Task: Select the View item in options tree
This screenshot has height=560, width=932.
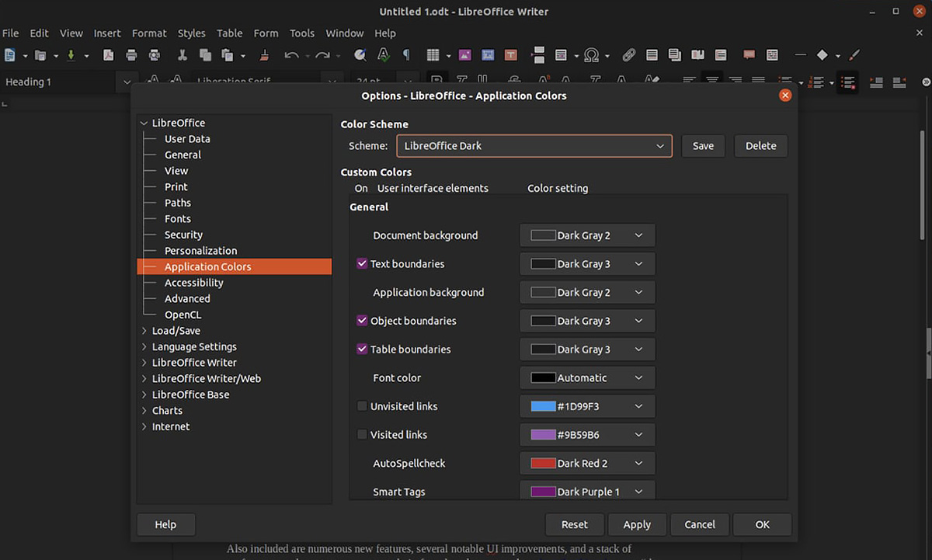Action: point(176,171)
